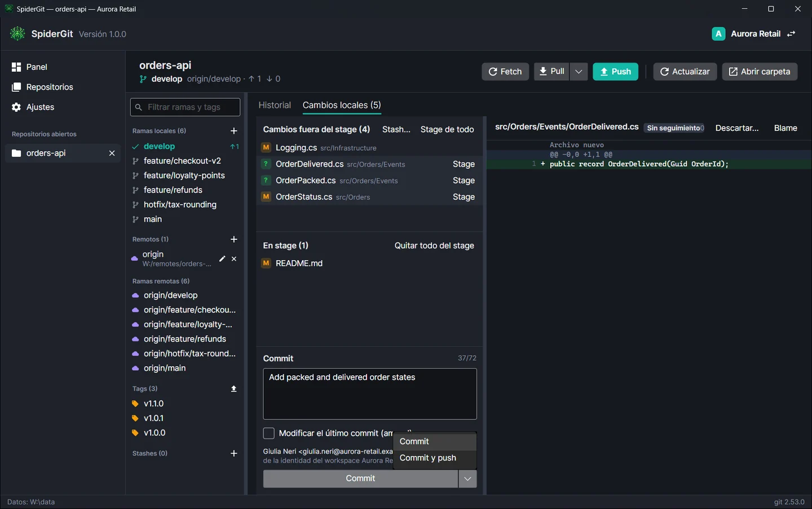The height and width of the screenshot is (509, 812).
Task: Switch to the Historial tab
Action: point(275,105)
